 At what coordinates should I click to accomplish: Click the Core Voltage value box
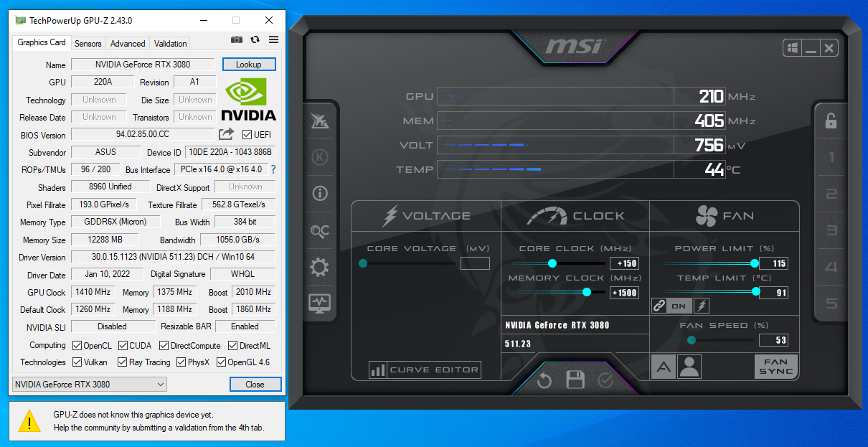click(475, 263)
